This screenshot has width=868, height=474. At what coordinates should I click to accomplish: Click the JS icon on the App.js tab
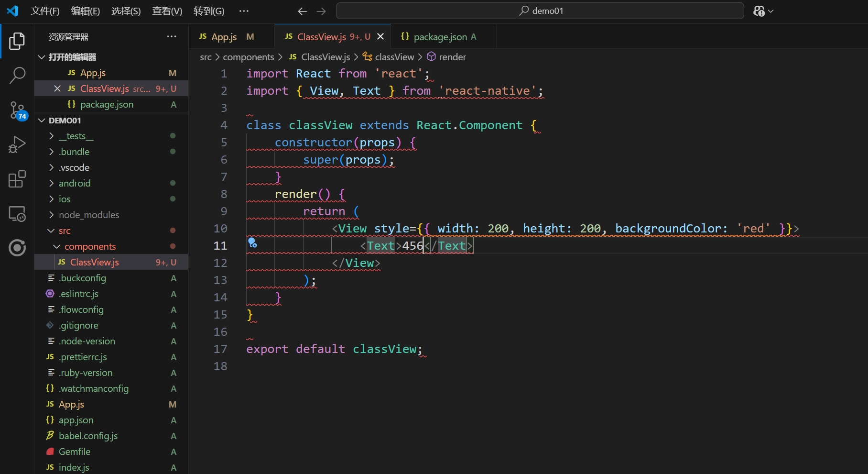point(203,37)
